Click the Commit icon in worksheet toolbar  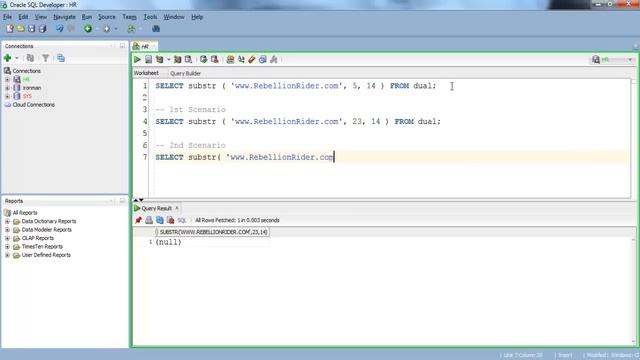203,60
